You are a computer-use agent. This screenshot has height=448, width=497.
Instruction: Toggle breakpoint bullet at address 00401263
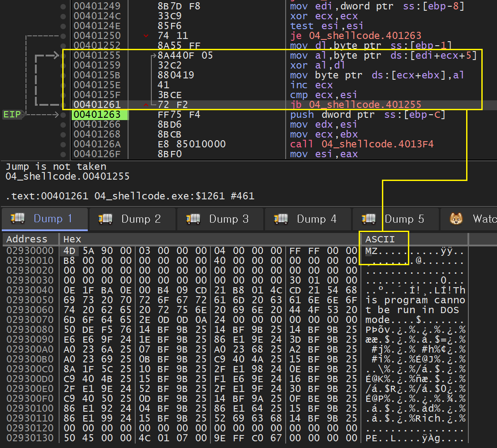(x=63, y=114)
